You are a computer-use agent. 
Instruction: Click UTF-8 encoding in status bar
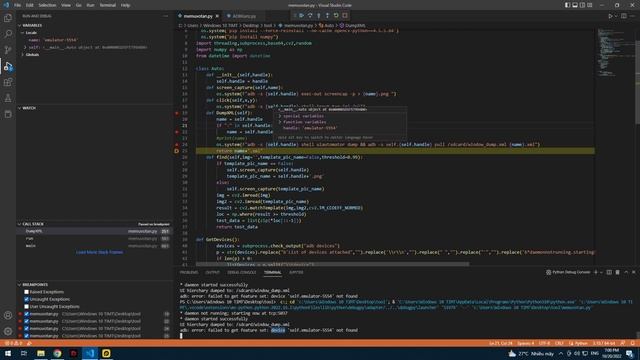544,343
